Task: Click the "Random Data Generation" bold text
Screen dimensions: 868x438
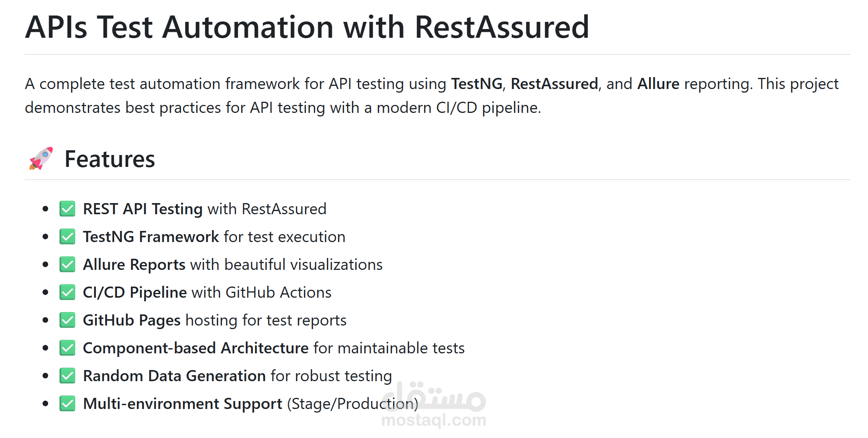Action: (174, 376)
